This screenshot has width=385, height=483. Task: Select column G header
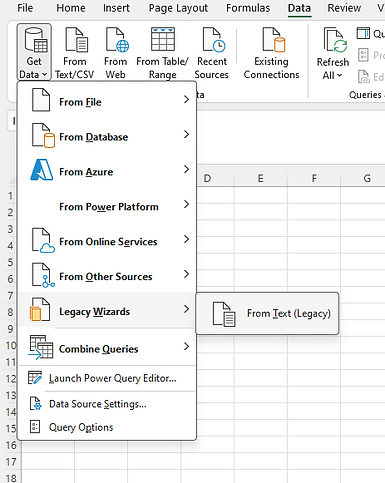click(367, 178)
